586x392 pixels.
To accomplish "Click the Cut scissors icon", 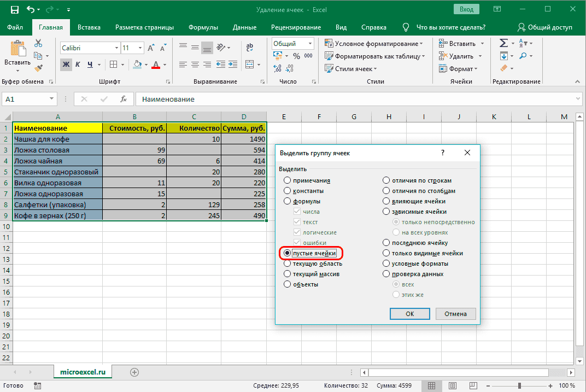I will point(38,44).
